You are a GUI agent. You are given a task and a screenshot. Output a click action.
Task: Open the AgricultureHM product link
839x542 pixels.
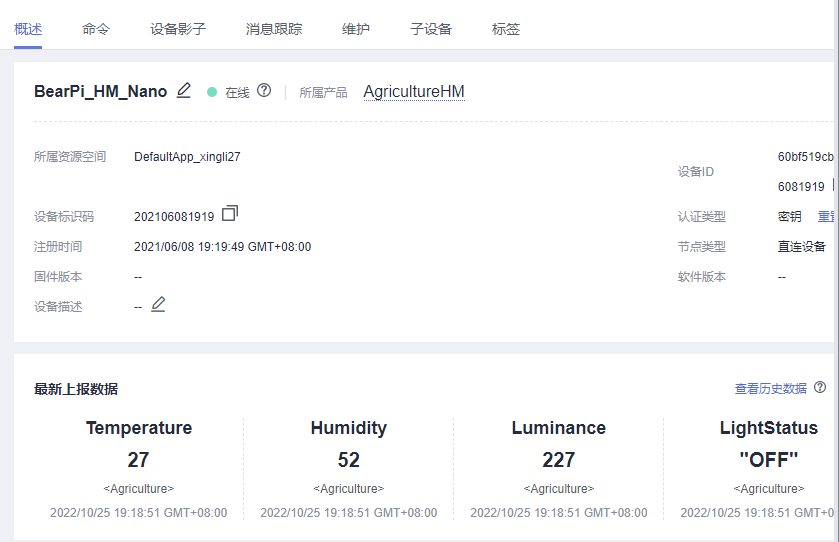pos(414,92)
